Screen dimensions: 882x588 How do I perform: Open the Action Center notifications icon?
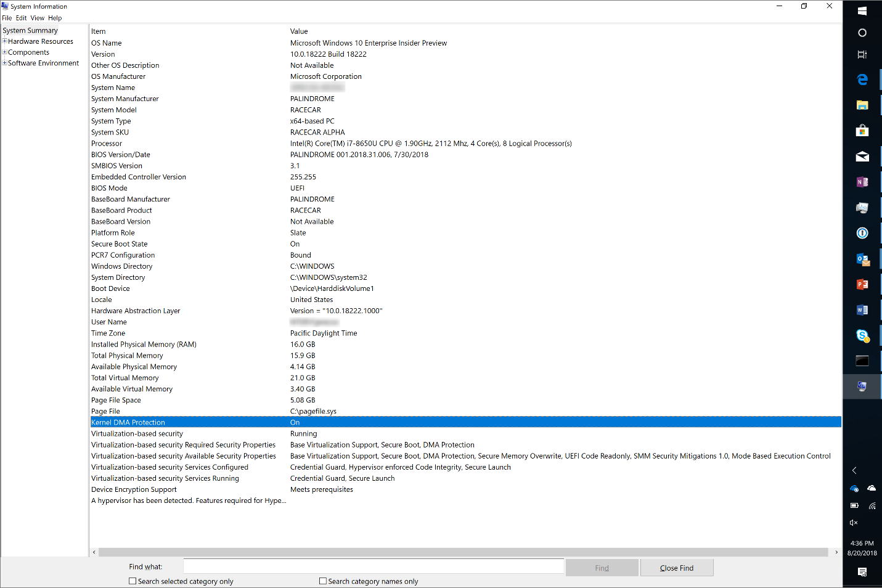click(862, 572)
